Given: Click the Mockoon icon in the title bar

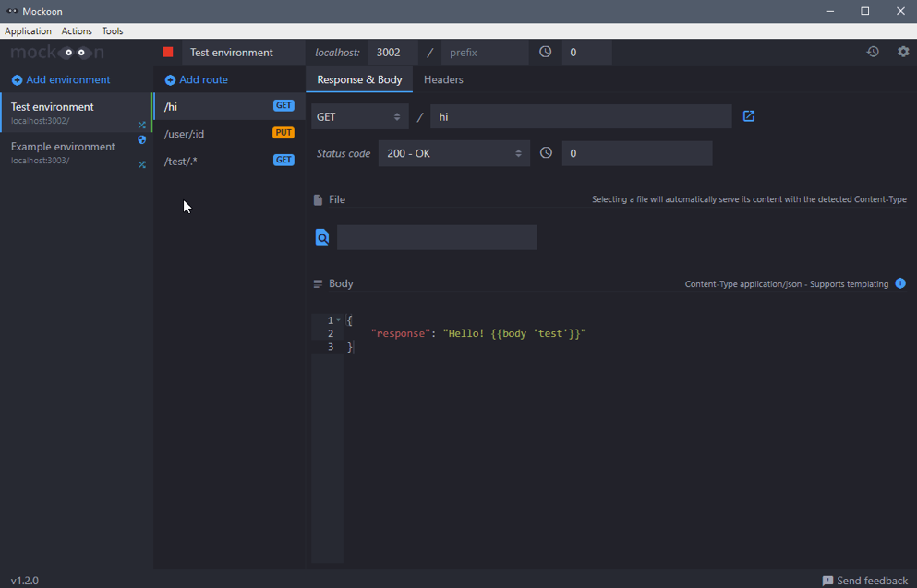Looking at the screenshot, I should [x=12, y=11].
